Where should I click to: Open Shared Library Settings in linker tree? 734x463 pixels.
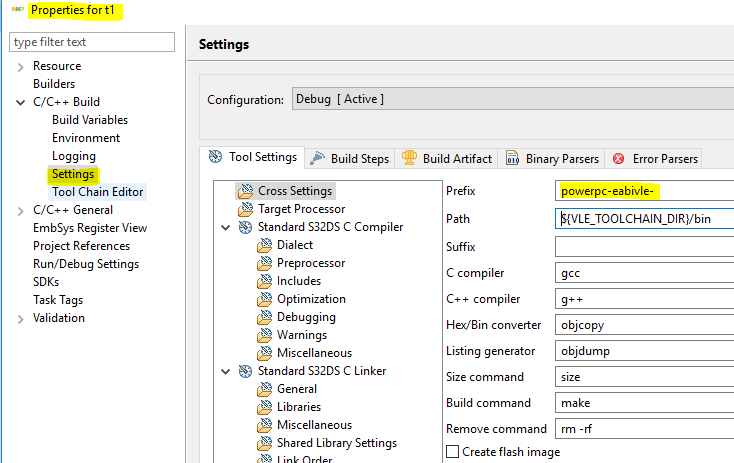[336, 443]
